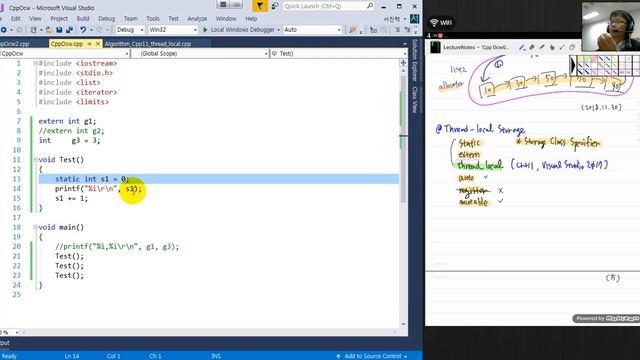
Task: Click the "Ready" status bar text
Action: 9,356
